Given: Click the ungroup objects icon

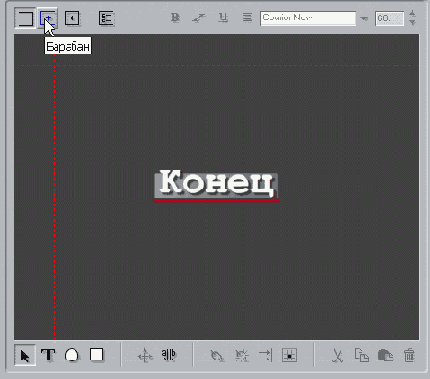Looking at the screenshot, I should [x=242, y=356].
